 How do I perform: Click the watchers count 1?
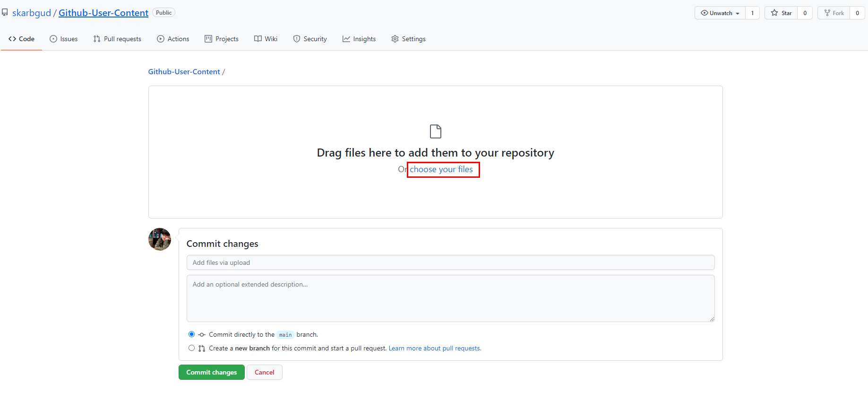(x=752, y=13)
